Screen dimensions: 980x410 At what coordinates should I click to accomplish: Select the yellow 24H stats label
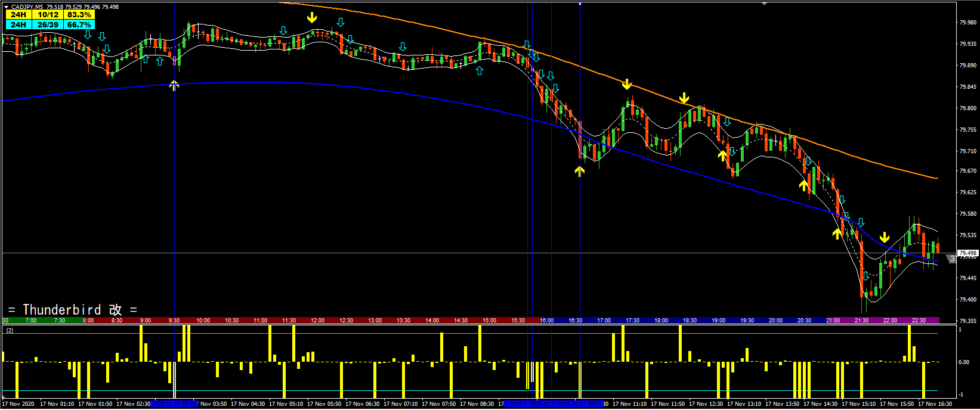pyautogui.click(x=18, y=14)
